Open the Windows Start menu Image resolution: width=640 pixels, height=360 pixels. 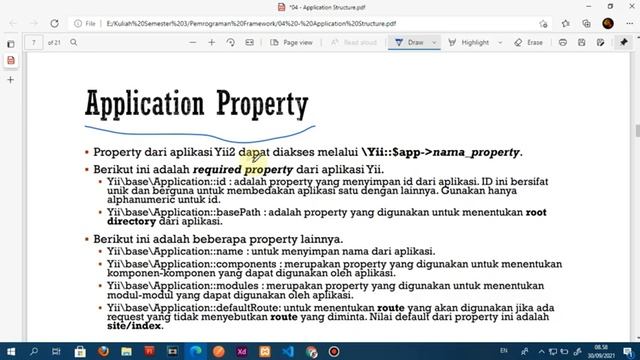tap(11, 351)
